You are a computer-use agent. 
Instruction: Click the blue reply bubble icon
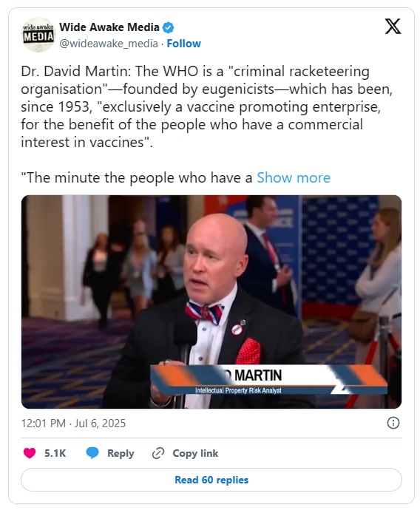tap(92, 453)
